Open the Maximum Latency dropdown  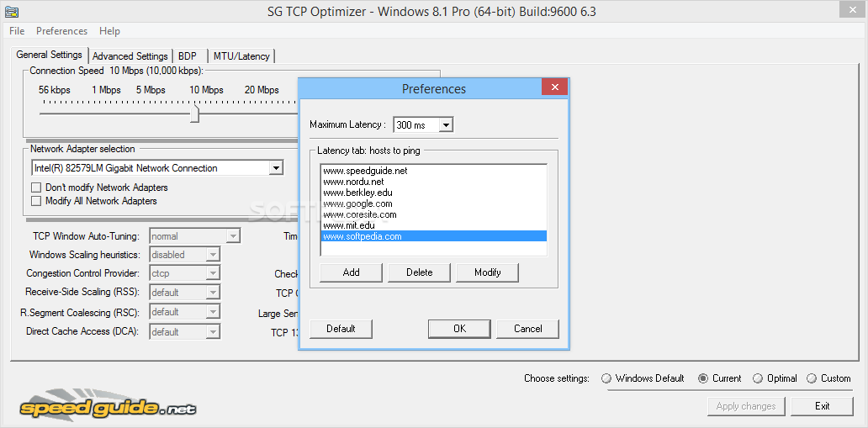pyautogui.click(x=446, y=125)
